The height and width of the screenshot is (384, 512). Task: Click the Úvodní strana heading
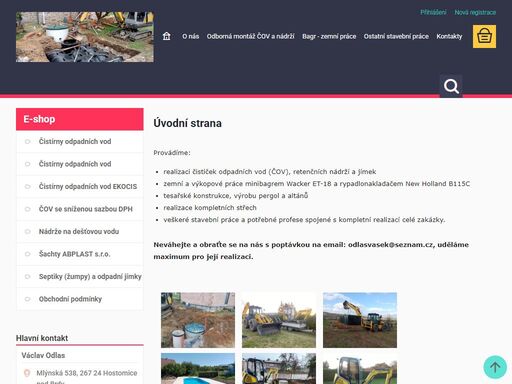pyautogui.click(x=187, y=123)
